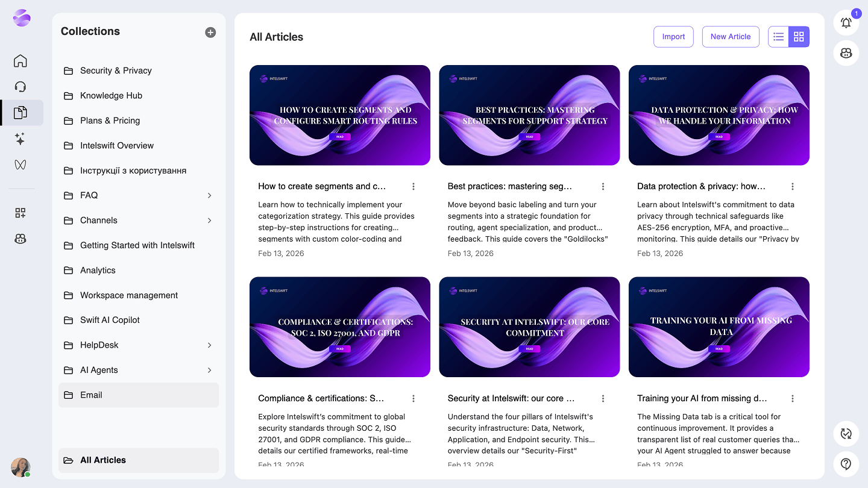Screen dimensions: 868x488
Task: Select the Intelswift logo at top left
Action: (x=21, y=18)
